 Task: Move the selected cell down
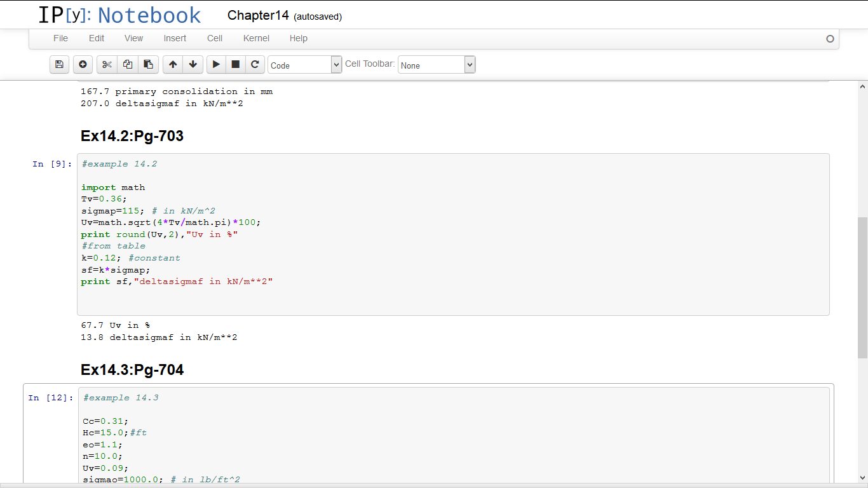pyautogui.click(x=193, y=64)
